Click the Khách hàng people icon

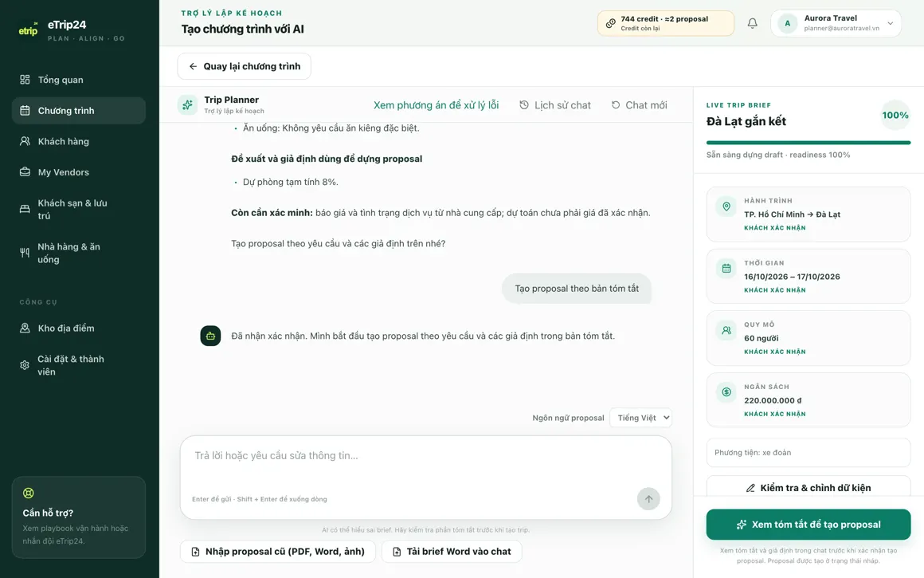coord(25,141)
